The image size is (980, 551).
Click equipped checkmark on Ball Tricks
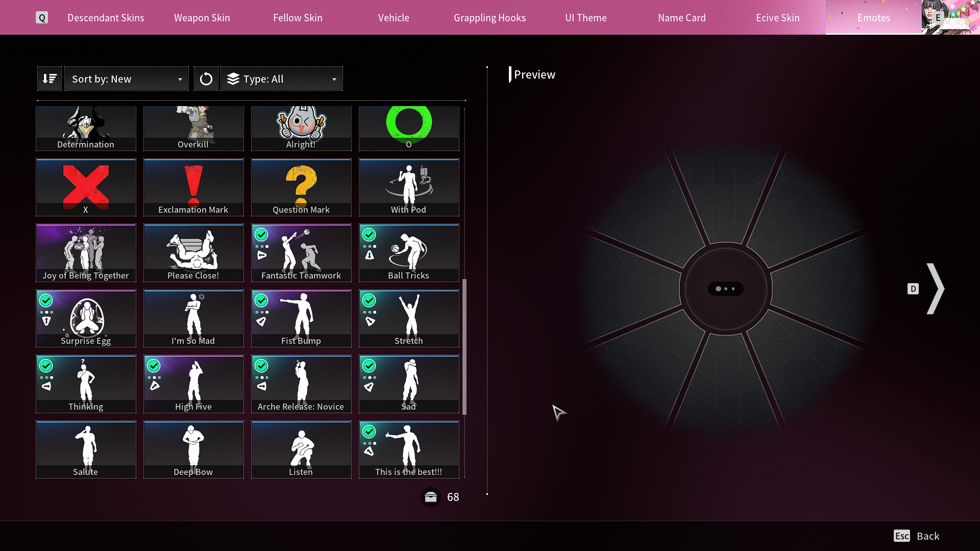(369, 235)
